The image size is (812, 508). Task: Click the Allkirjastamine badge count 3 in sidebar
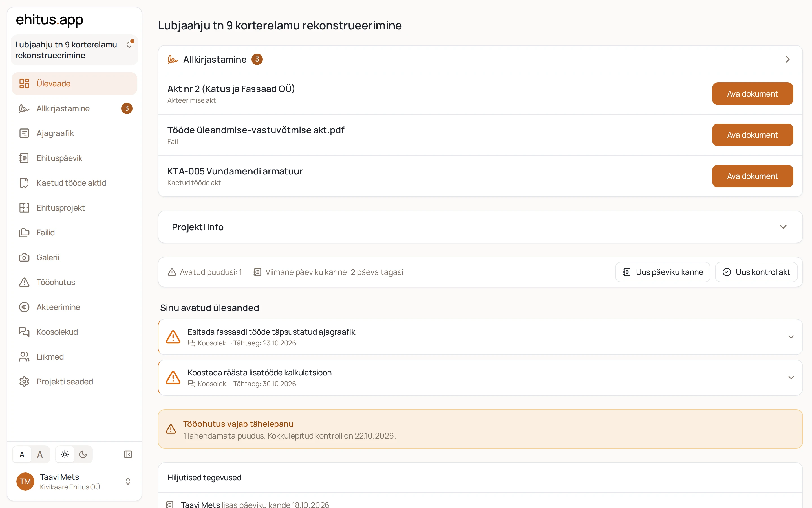pyautogui.click(x=127, y=108)
